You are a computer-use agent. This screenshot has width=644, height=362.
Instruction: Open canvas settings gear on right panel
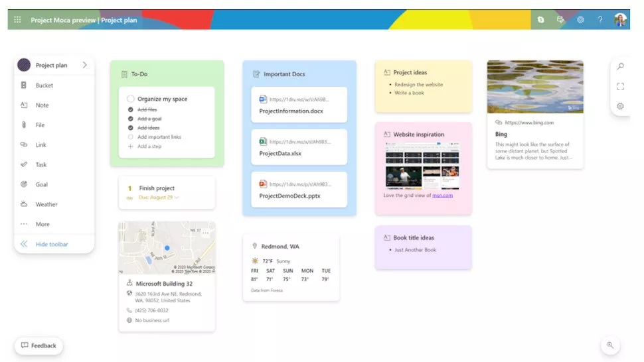pyautogui.click(x=620, y=106)
